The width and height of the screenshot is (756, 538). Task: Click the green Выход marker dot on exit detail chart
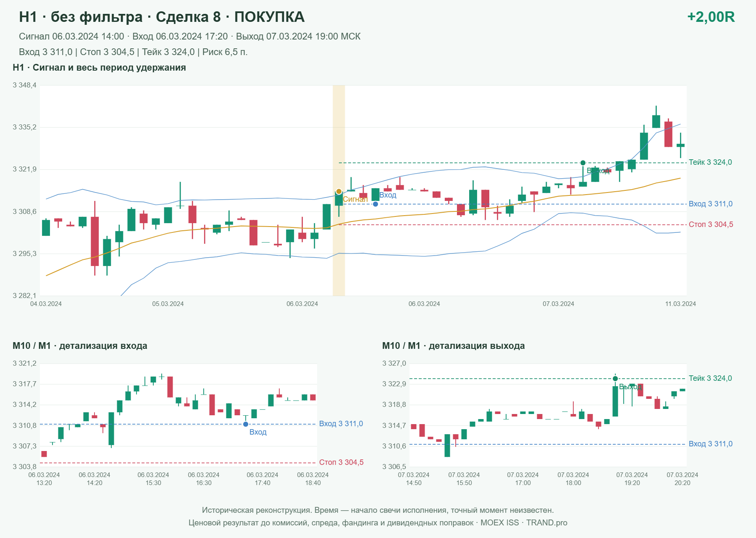point(615,379)
